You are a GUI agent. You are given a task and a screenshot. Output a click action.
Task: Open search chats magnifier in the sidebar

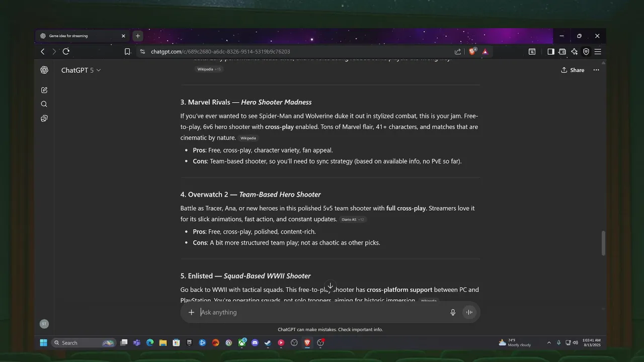pyautogui.click(x=44, y=104)
